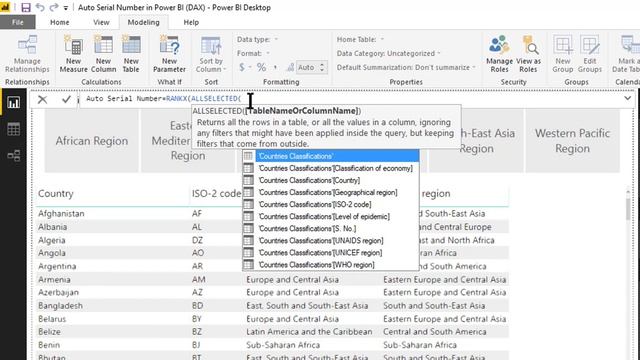Click the Edit Groups icon

click(589, 54)
